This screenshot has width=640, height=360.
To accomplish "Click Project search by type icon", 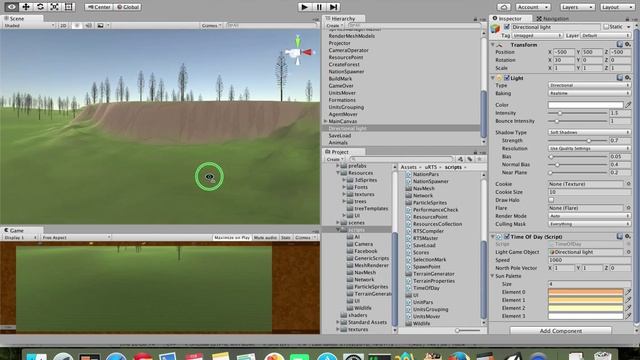I will pyautogui.click(x=460, y=159).
